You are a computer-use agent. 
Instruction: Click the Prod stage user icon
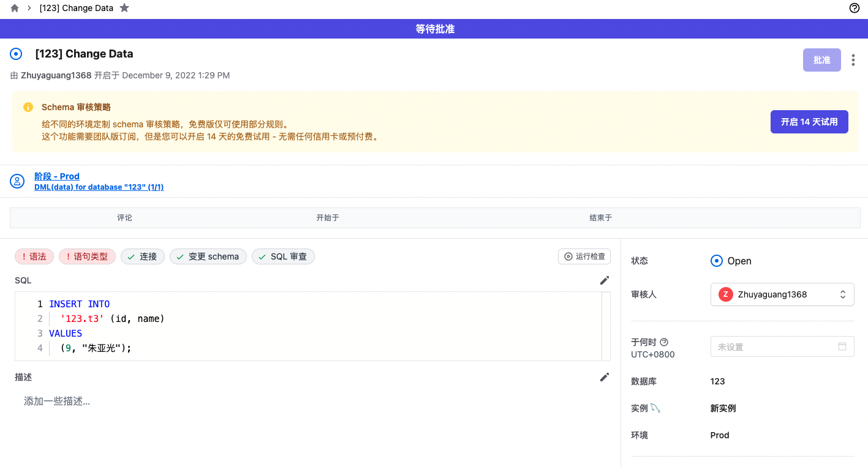click(x=17, y=181)
